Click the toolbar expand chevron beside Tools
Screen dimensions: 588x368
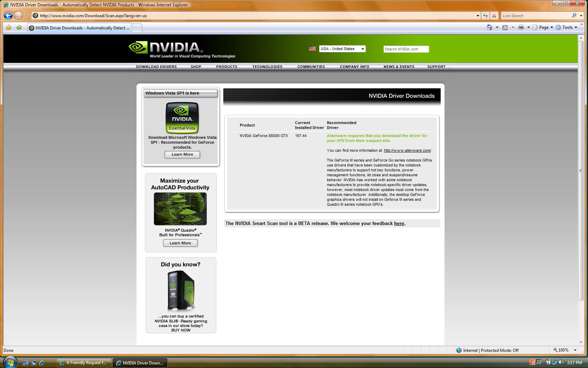pyautogui.click(x=582, y=25)
